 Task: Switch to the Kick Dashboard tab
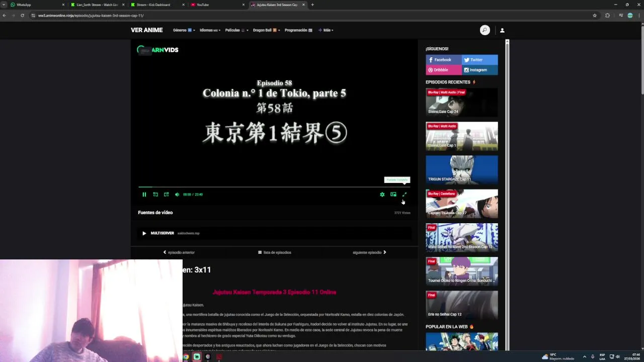pyautogui.click(x=156, y=5)
